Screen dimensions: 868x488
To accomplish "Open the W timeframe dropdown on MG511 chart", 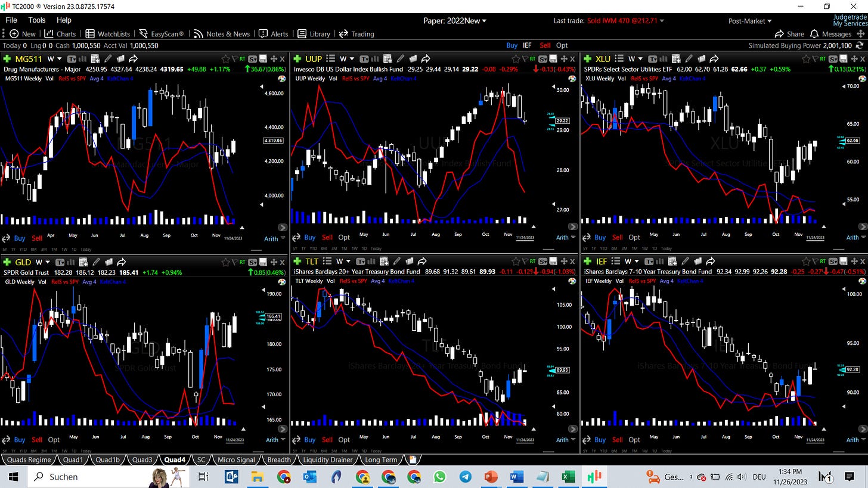I will [x=55, y=59].
